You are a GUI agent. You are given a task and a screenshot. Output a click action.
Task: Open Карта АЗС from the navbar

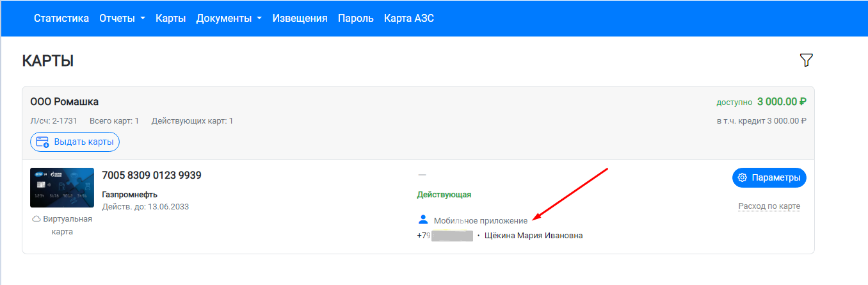coord(408,19)
